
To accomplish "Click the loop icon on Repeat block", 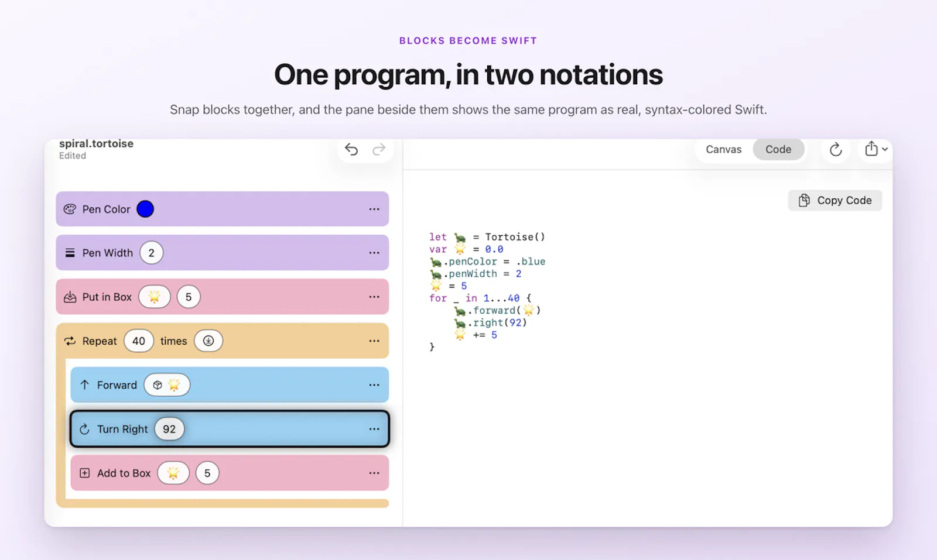I will tap(70, 341).
